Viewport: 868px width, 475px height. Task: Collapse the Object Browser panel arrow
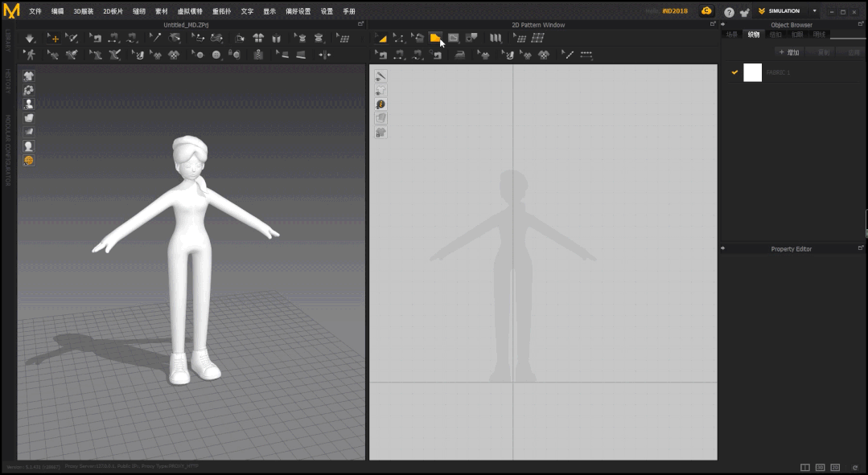point(723,25)
